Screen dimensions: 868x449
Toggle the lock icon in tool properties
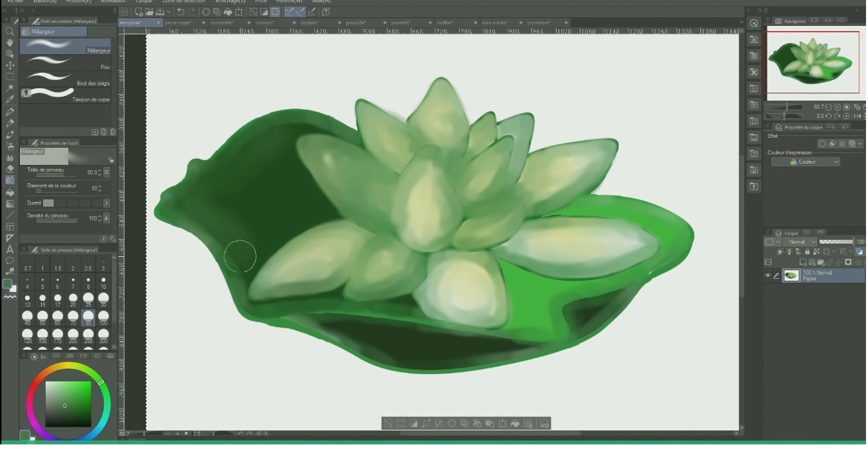(111, 160)
